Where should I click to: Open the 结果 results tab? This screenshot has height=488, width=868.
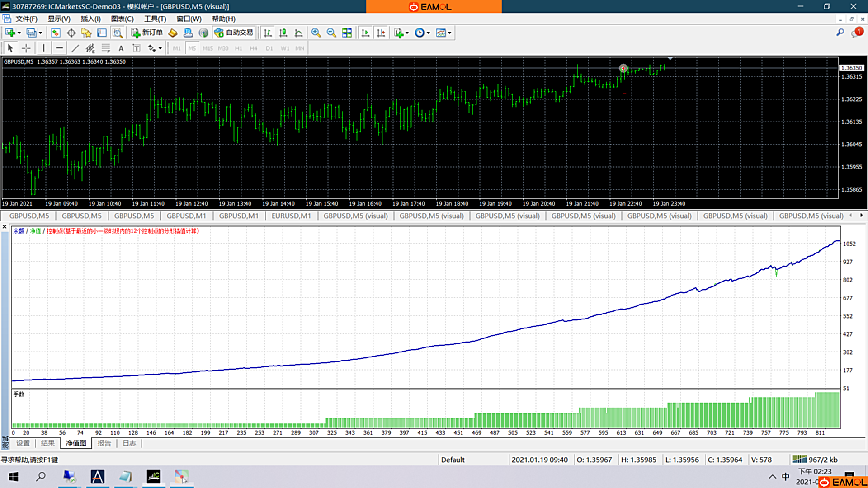(x=48, y=443)
